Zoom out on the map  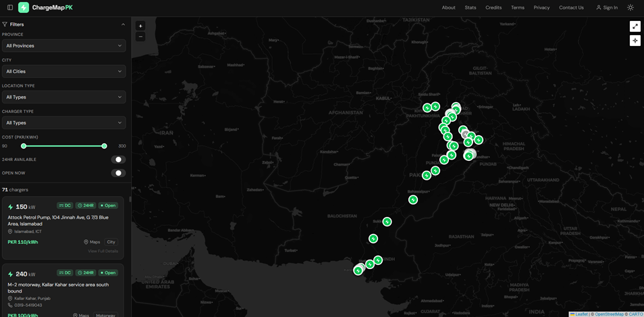(x=140, y=36)
